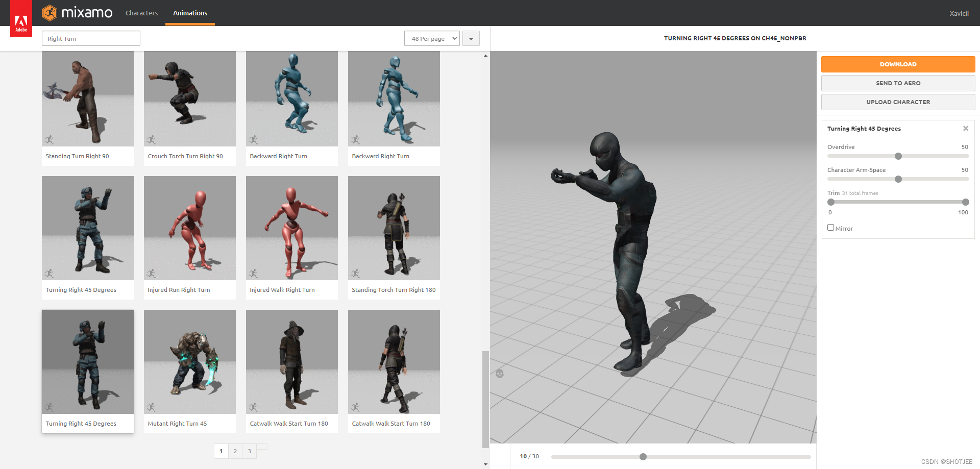Click the 3D character preview viewport
The image size is (980, 469).
click(x=653, y=247)
